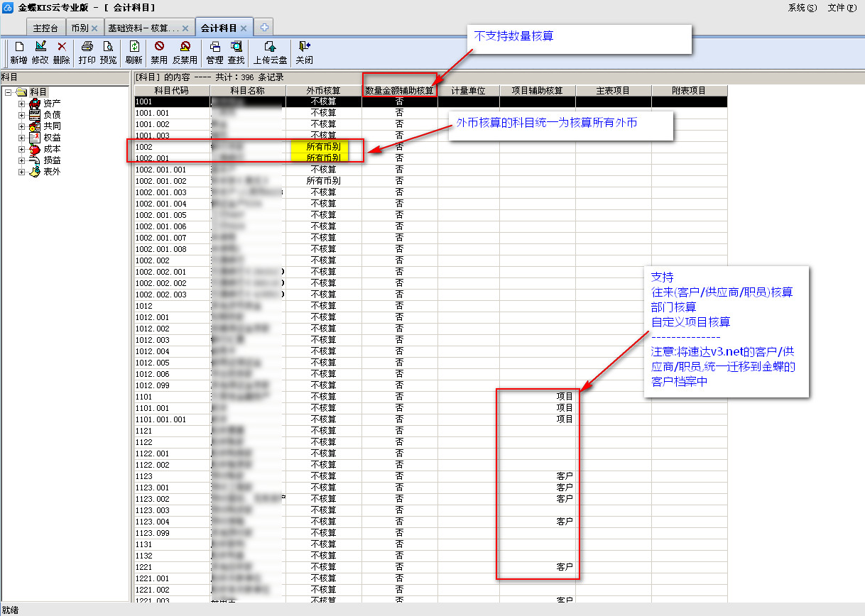Open the 查找 search tool
Screen dimensions: 865x616
pos(236,47)
